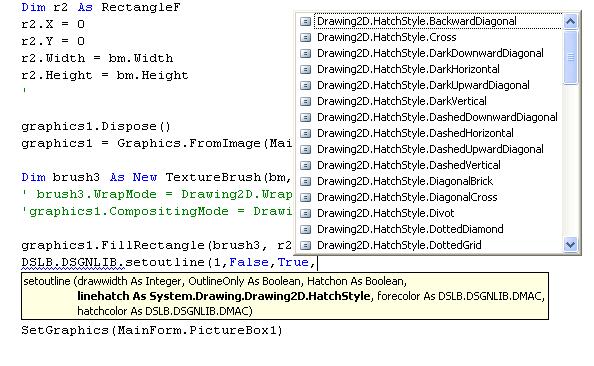Choose Drawing2D.HatchStyle.DashedVertical from IntelliSense
Screen dimensions: 594x366
409,165
